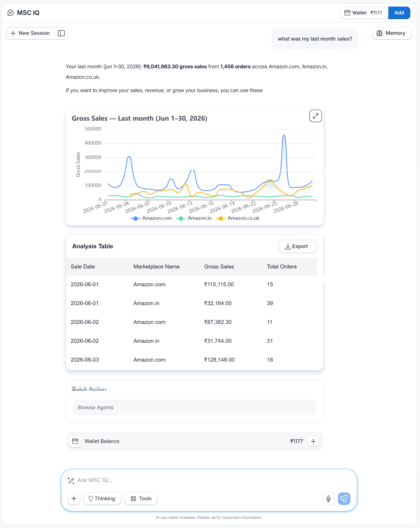Select the ₹115,115.00 gross sales cell
The image size is (420, 528).
[219, 284]
